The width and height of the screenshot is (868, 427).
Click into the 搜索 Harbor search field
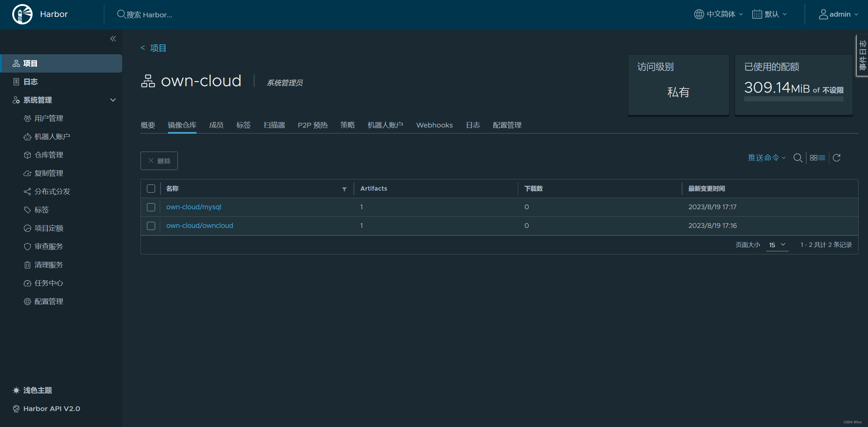pyautogui.click(x=149, y=15)
